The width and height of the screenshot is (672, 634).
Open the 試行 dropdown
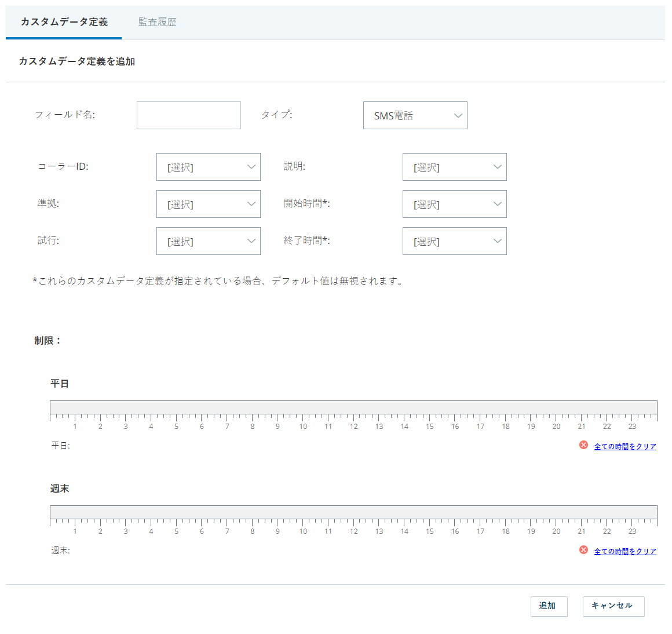(x=209, y=241)
